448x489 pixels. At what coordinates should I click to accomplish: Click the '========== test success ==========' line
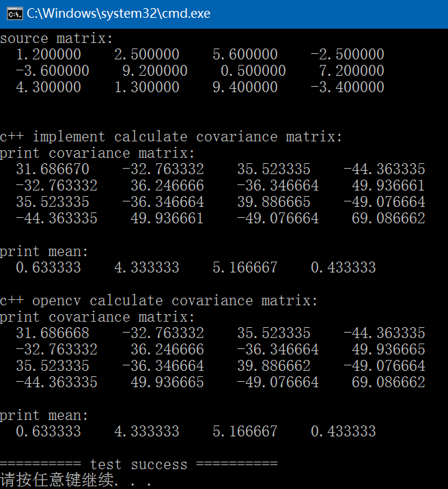[139, 464]
